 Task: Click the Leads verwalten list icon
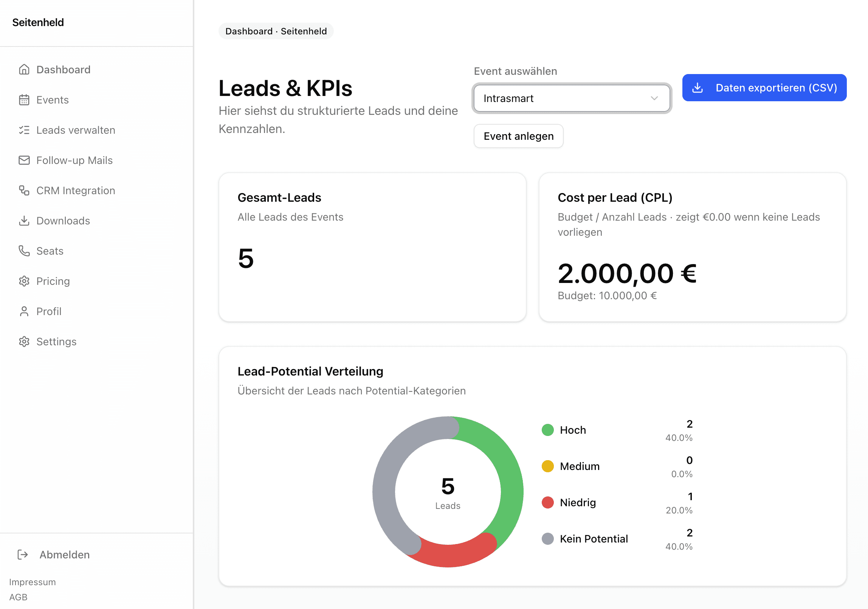pos(24,130)
